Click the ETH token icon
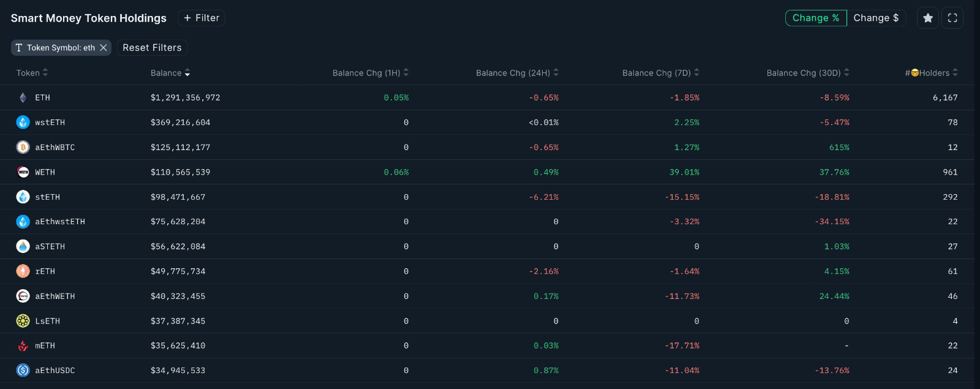 [x=23, y=97]
